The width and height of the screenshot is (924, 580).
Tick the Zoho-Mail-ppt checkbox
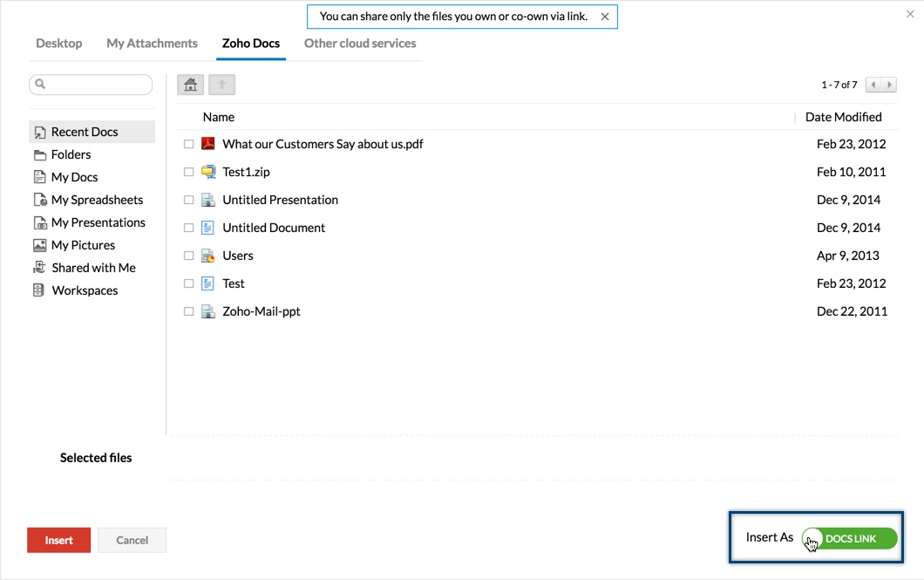pos(188,311)
